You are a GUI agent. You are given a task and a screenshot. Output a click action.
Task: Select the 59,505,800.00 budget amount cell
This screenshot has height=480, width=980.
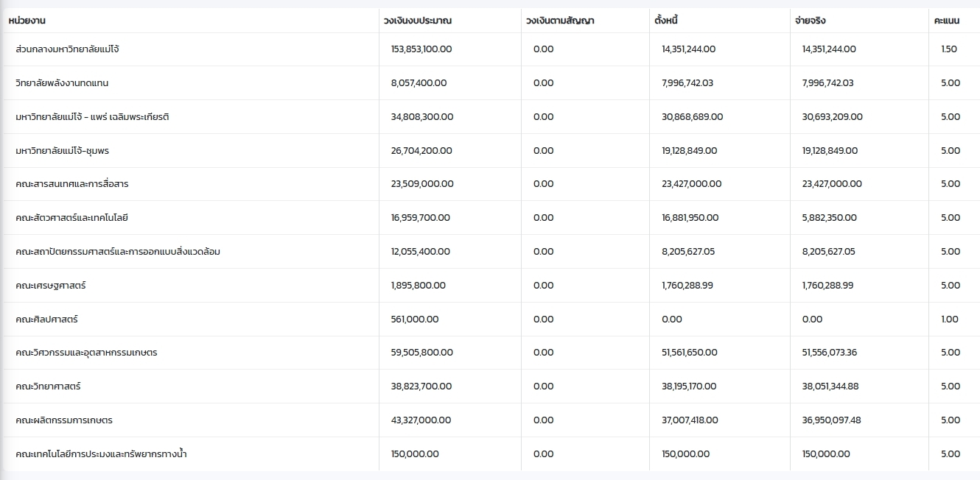[x=422, y=353]
